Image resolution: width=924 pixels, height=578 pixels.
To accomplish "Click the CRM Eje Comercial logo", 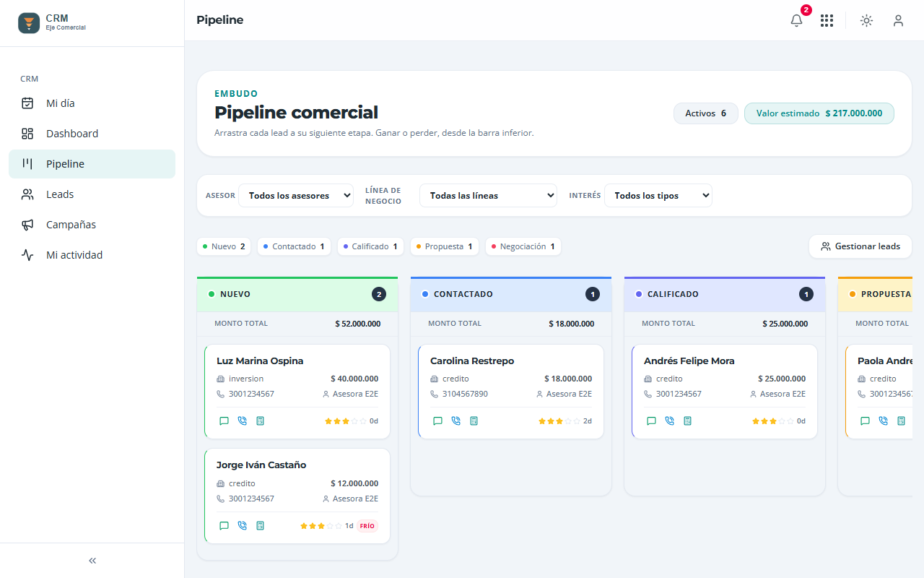I will [52, 22].
